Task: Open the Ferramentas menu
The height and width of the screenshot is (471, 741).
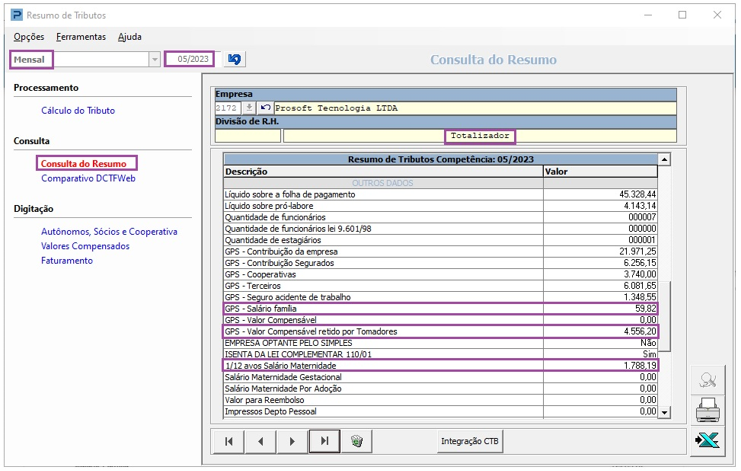Action: coord(81,37)
